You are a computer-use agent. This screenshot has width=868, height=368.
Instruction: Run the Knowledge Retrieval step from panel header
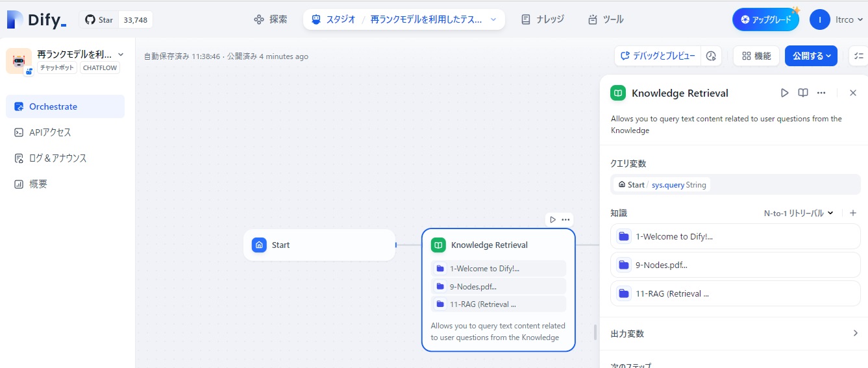(x=784, y=93)
